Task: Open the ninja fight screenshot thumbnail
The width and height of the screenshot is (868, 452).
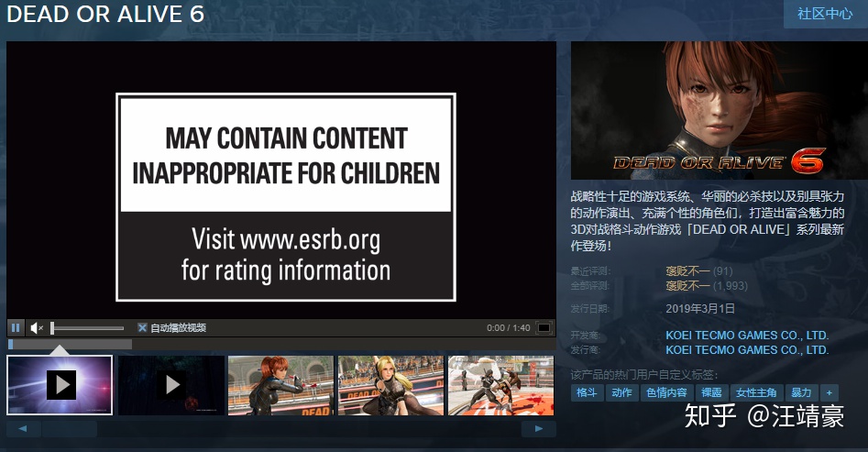Action: (501, 385)
